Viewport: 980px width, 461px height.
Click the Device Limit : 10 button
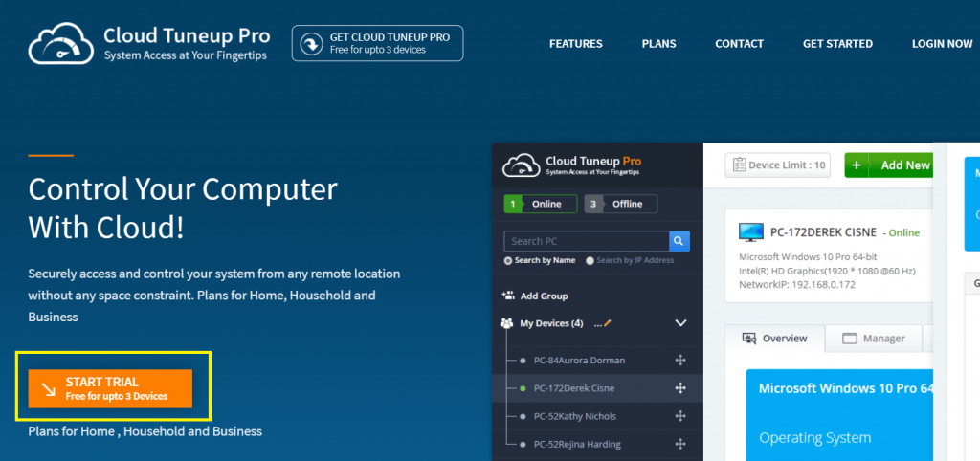click(778, 165)
